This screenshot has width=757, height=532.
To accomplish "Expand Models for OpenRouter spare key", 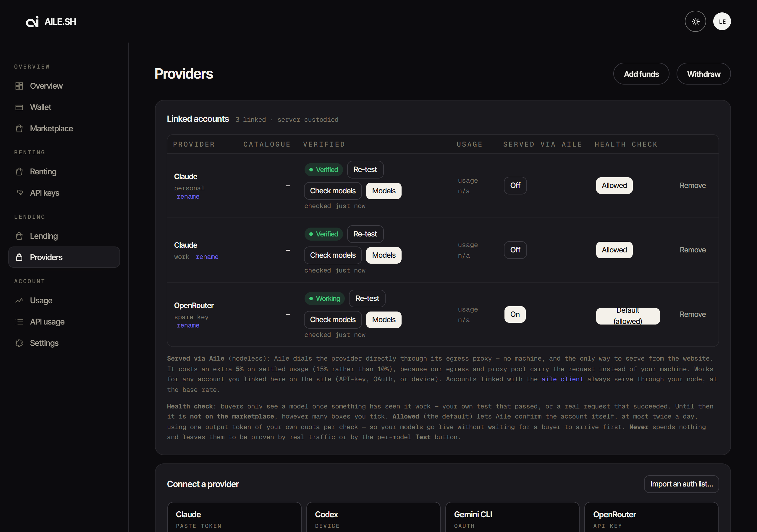I will (384, 320).
